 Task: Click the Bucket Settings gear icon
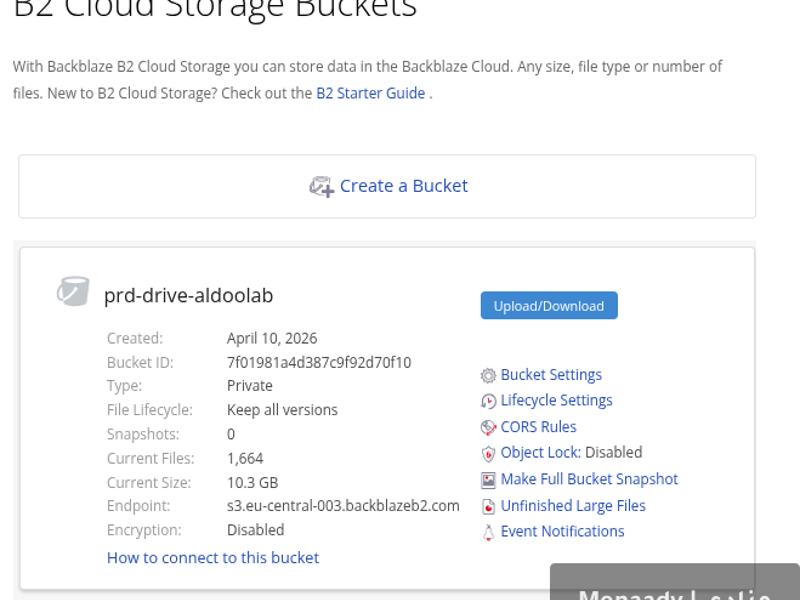click(488, 376)
